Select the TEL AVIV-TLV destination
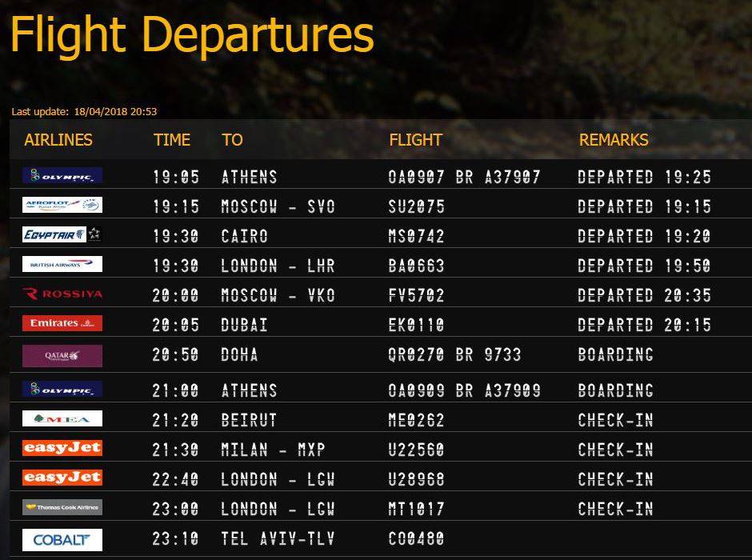Screen dimensions: 752x560 tap(278, 539)
